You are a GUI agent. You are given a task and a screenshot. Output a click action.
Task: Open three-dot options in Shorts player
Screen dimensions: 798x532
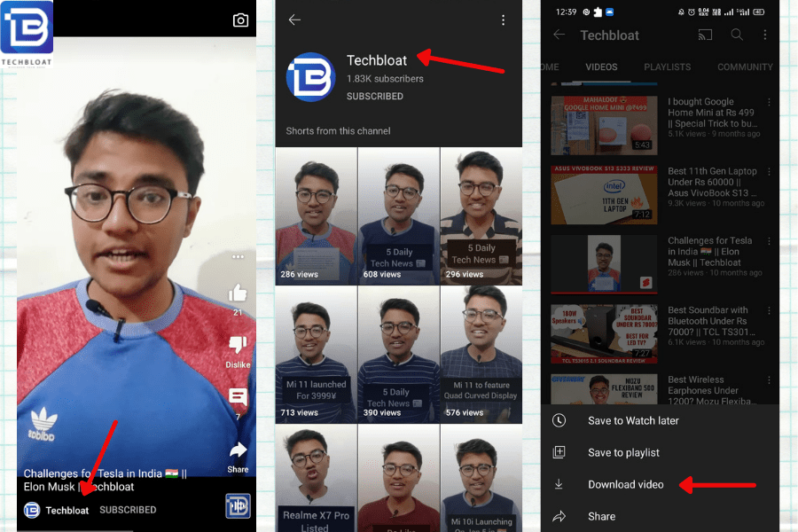238,256
